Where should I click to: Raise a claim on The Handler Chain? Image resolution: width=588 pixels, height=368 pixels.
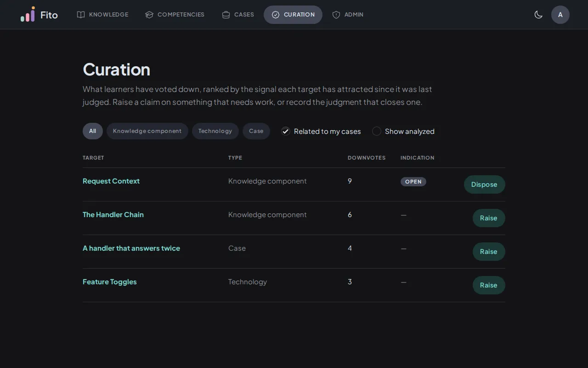[489, 218]
